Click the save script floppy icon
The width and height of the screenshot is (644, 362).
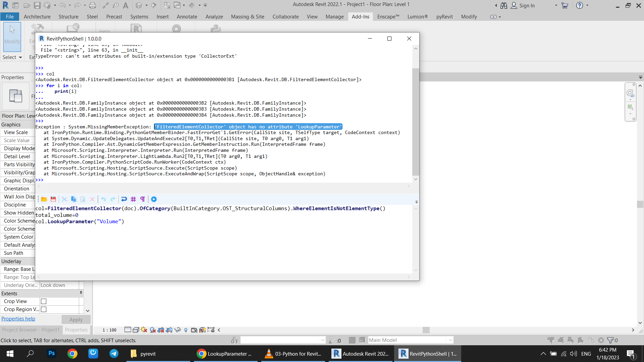[x=53, y=199]
